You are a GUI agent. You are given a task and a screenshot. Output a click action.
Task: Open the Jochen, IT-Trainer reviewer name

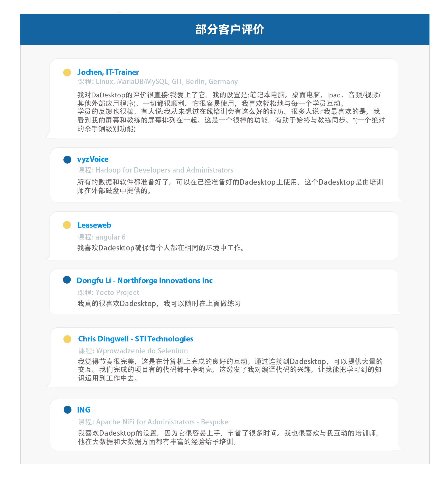pyautogui.click(x=108, y=72)
